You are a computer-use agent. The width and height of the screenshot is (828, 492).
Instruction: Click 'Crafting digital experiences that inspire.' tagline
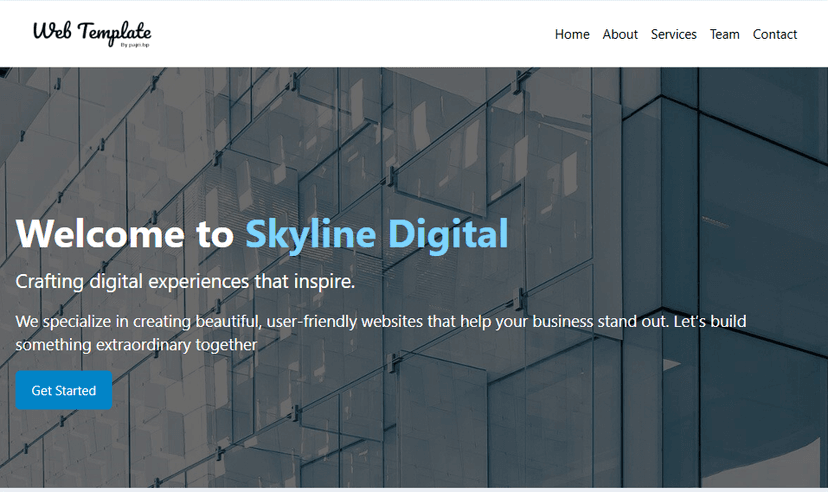(185, 281)
